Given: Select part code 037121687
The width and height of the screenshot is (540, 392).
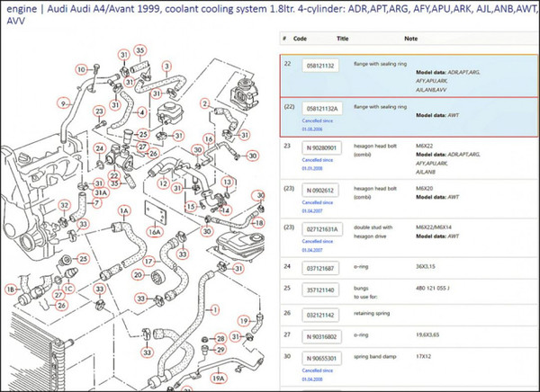Looking at the screenshot, I should coord(320,269).
